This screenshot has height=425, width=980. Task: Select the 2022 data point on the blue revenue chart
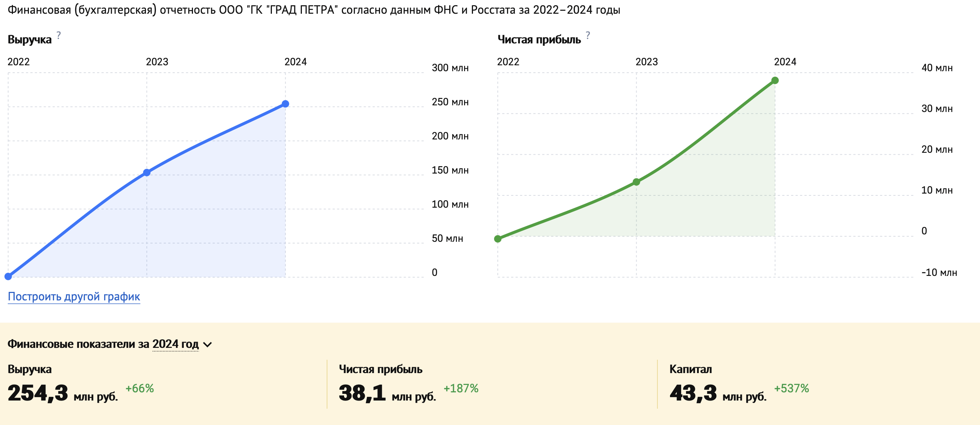pyautogui.click(x=8, y=276)
